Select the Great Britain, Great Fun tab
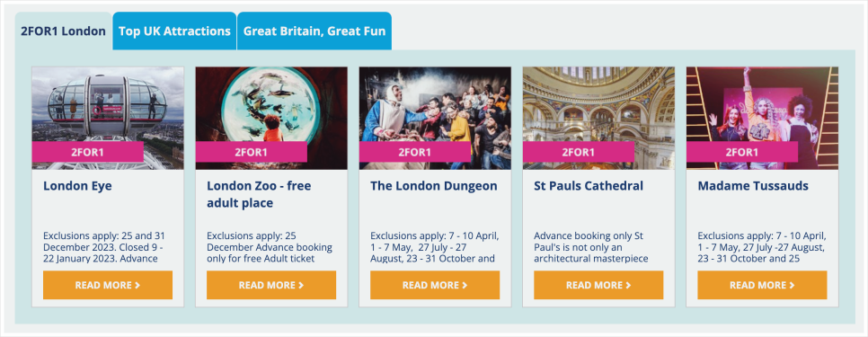The image size is (868, 337). 314,31
